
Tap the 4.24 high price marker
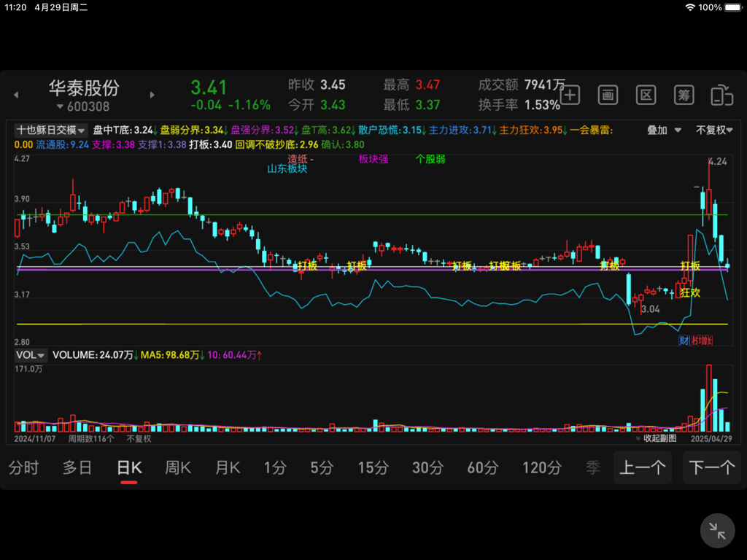click(x=718, y=161)
